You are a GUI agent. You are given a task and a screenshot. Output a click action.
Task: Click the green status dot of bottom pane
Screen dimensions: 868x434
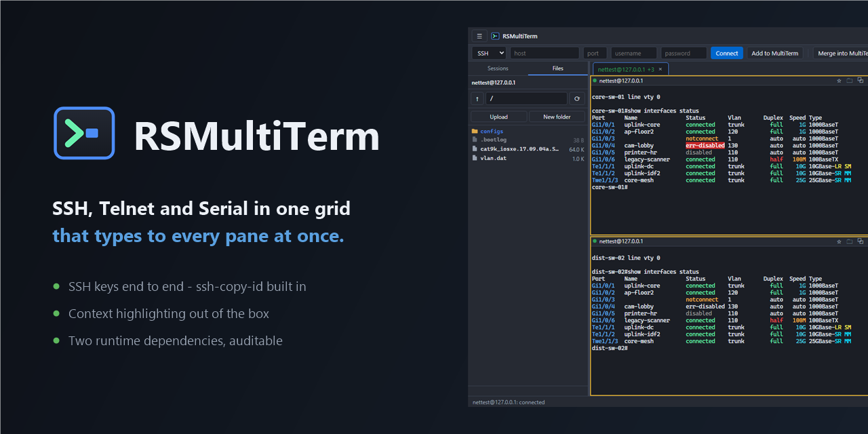click(x=595, y=241)
